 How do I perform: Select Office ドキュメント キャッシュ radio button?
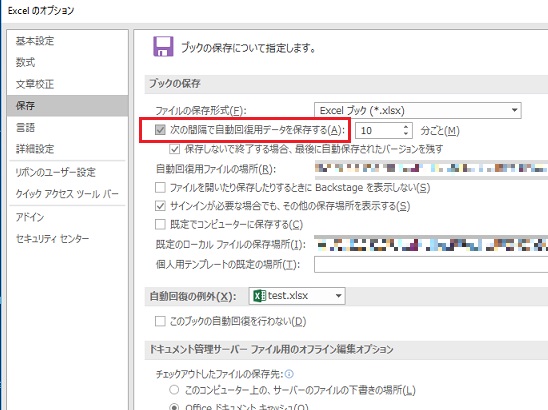coord(174,407)
